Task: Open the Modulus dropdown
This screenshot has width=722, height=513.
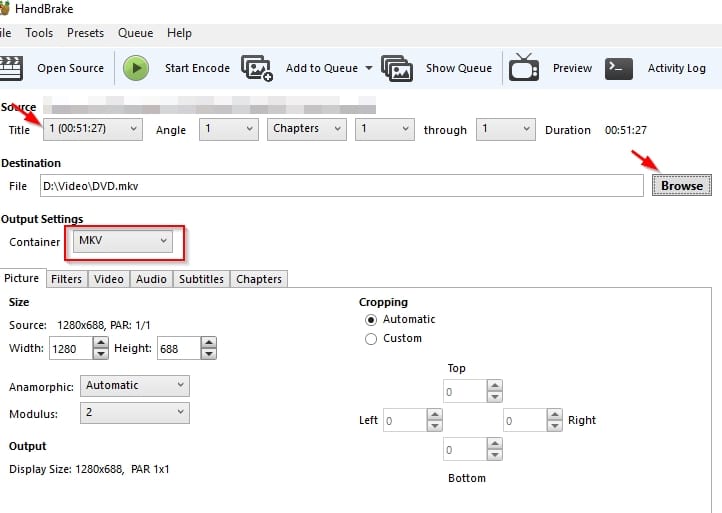Action: pos(135,412)
